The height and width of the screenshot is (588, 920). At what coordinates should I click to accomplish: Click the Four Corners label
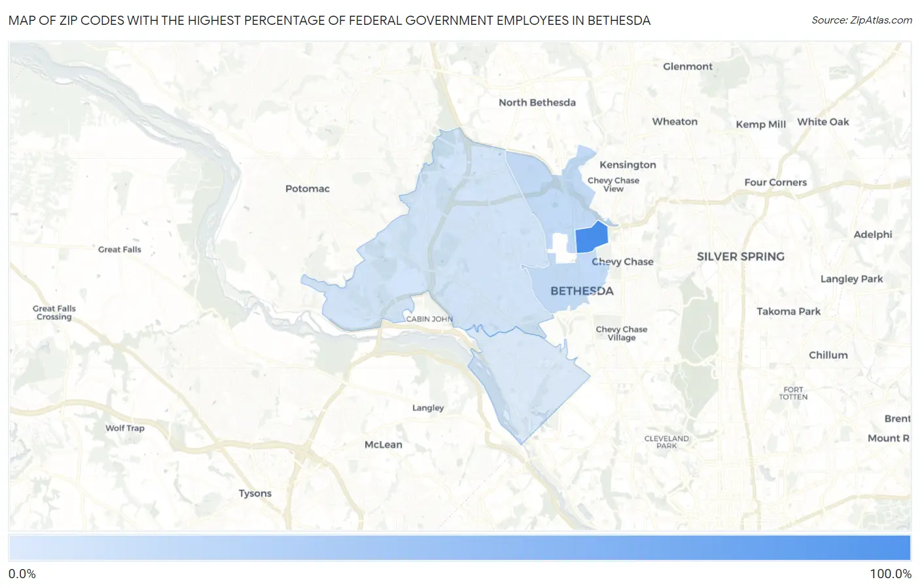click(775, 182)
